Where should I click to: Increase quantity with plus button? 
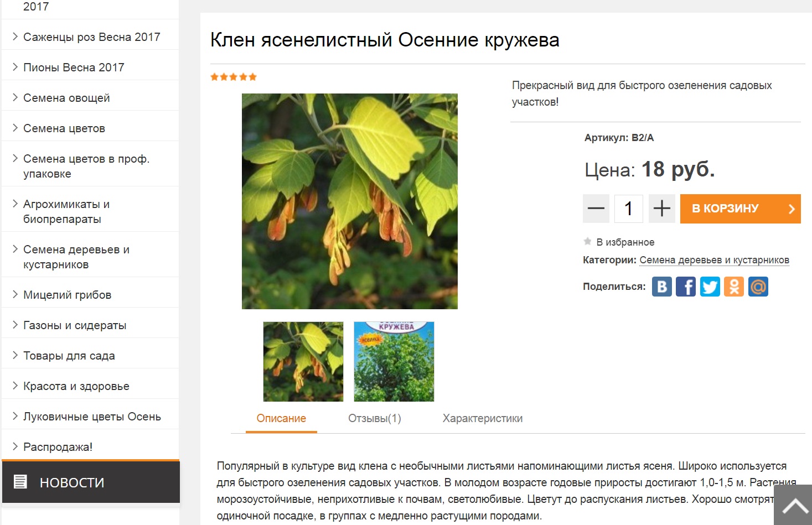tap(661, 209)
